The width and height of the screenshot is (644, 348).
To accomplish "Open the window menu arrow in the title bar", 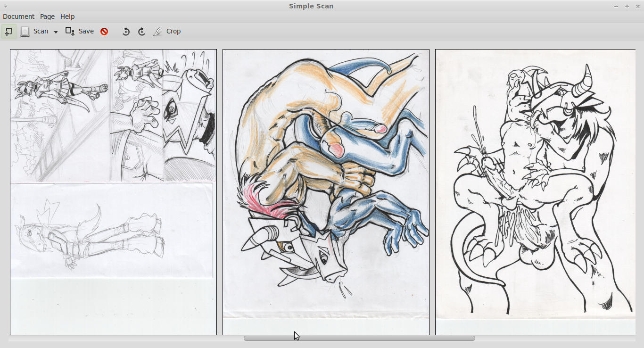I will point(5,7).
